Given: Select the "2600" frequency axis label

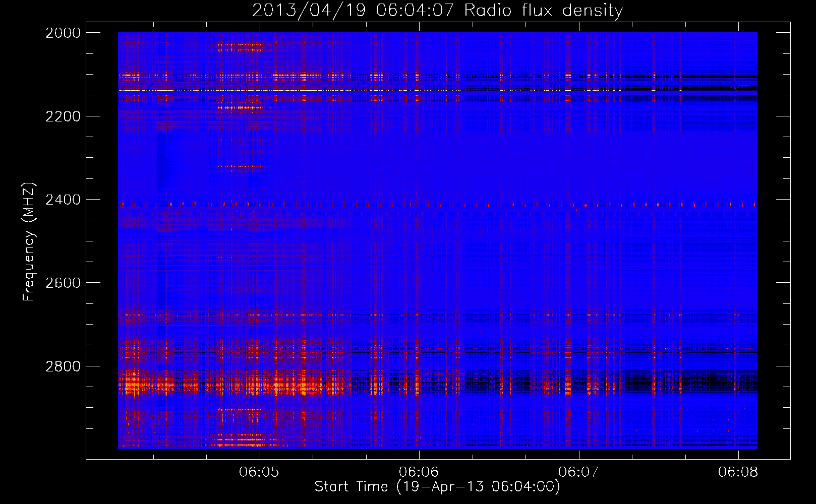Looking at the screenshot, I should (63, 283).
